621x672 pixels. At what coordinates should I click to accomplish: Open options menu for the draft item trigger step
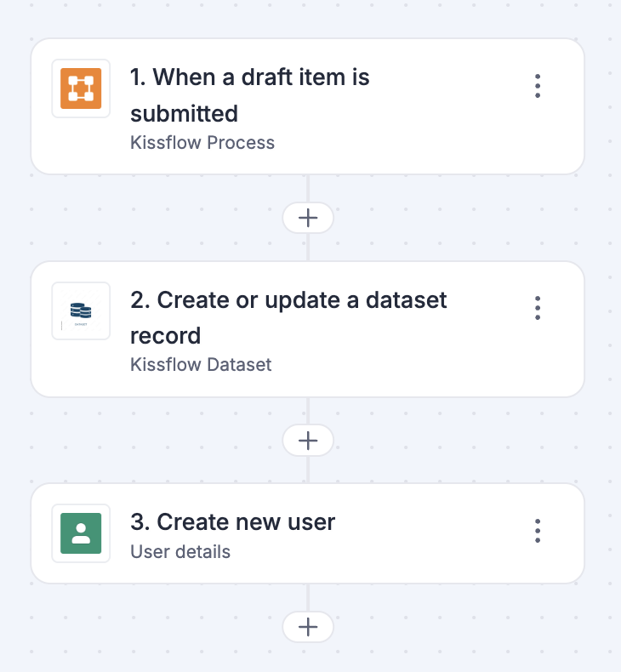(538, 86)
